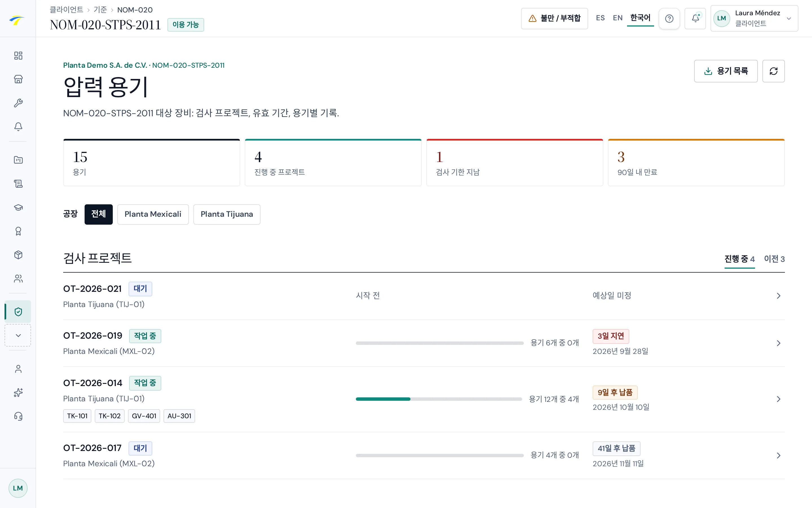The width and height of the screenshot is (812, 508).
Task: Open OT-2026-014 row chevron
Action: [x=778, y=399]
